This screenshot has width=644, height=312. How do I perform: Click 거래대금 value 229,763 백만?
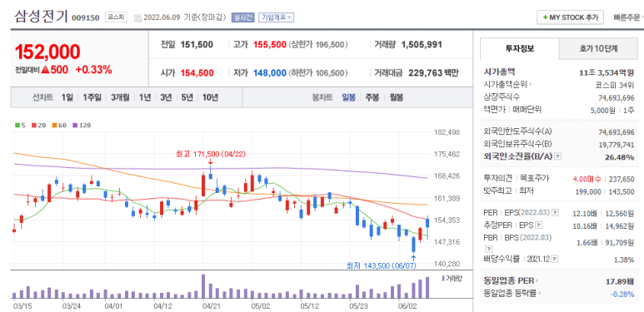pos(433,73)
